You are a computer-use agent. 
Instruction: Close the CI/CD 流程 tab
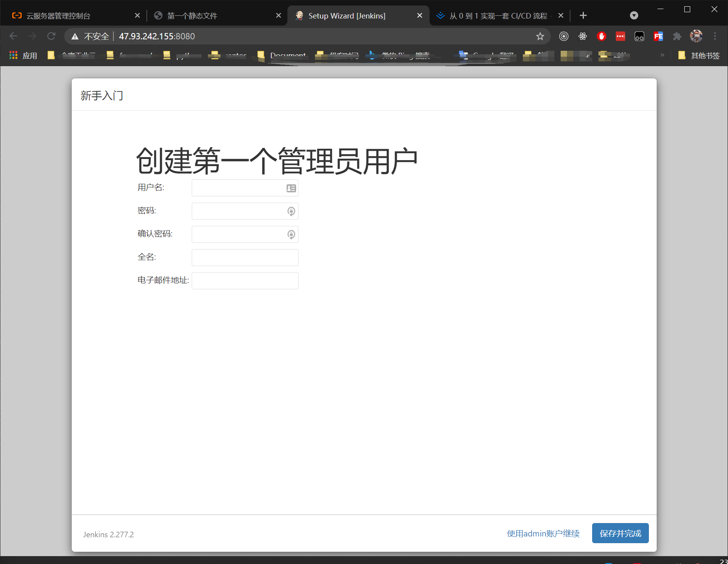click(561, 15)
